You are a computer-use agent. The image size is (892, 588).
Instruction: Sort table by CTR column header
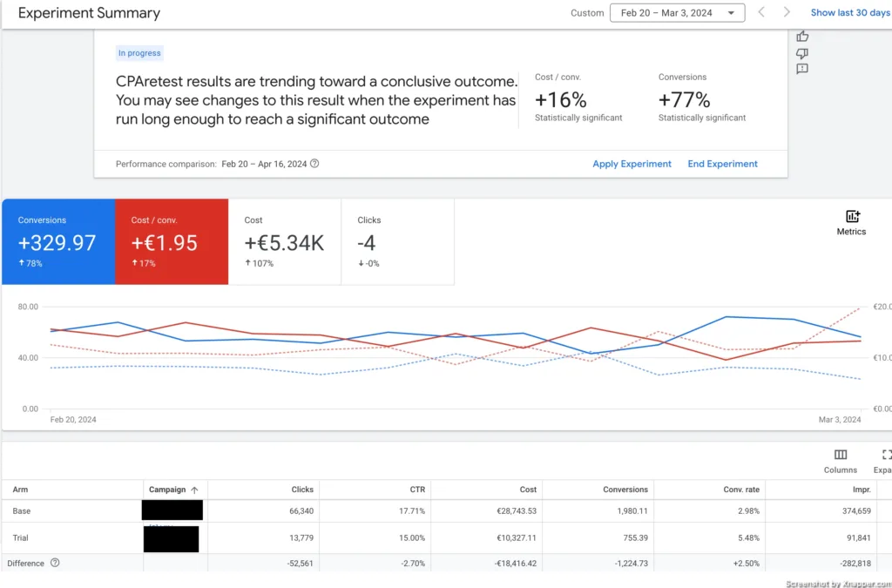(416, 490)
